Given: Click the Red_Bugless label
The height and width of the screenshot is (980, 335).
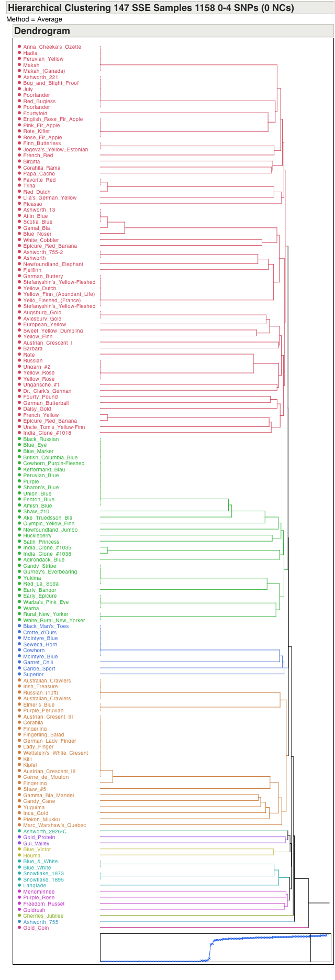Looking at the screenshot, I should coord(39,102).
